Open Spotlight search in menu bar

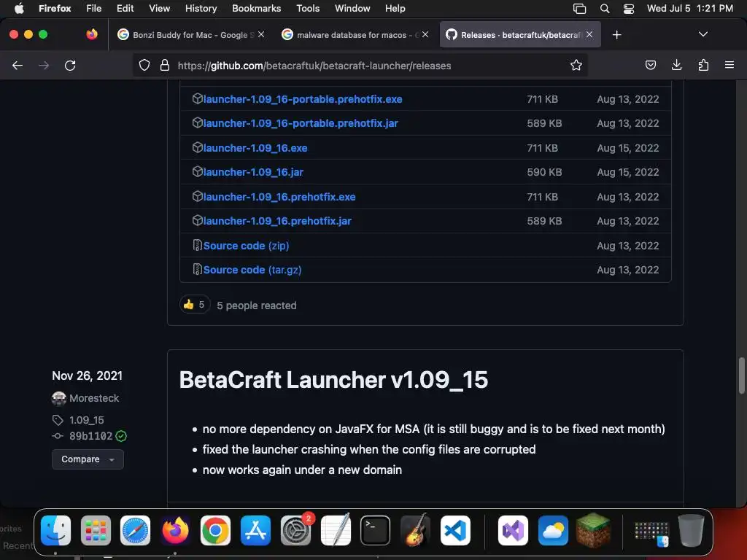coord(605,8)
